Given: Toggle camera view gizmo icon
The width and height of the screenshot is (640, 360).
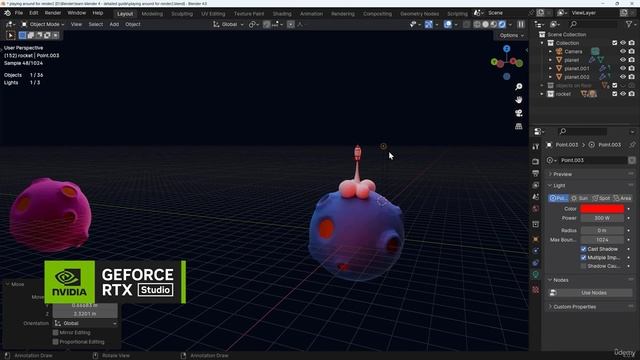Looking at the screenshot, I should click(518, 113).
